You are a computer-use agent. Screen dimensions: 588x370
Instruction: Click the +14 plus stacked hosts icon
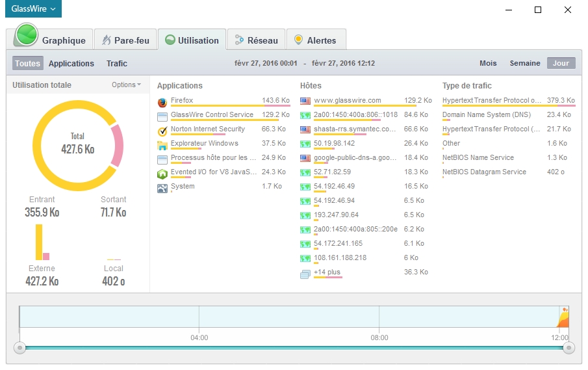pos(305,274)
